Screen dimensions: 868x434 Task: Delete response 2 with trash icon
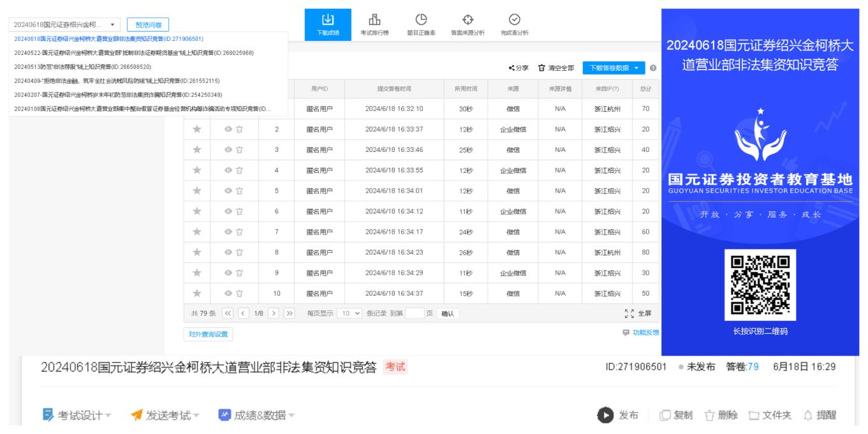(239, 130)
